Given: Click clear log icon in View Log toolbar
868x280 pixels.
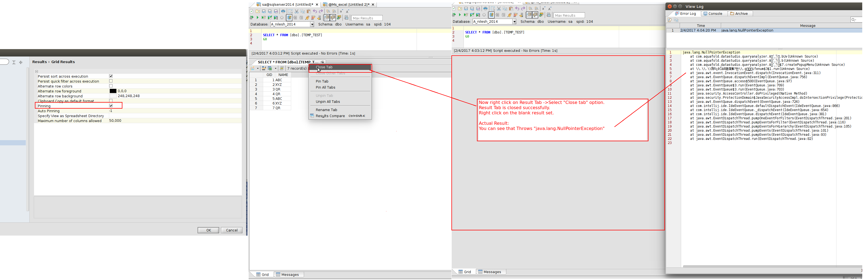Looking at the screenshot, I should (670, 20).
